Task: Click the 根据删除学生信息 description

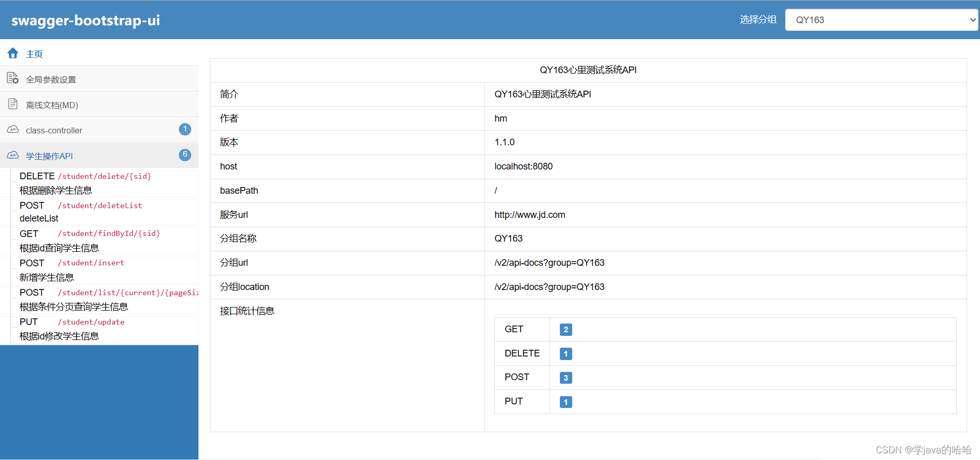Action: click(x=56, y=191)
